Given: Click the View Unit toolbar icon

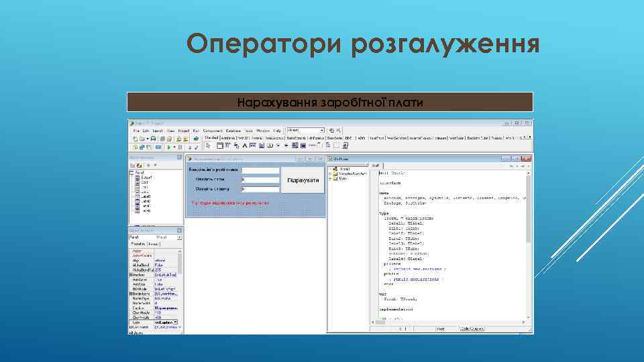Looking at the screenshot, I should click(x=135, y=147).
